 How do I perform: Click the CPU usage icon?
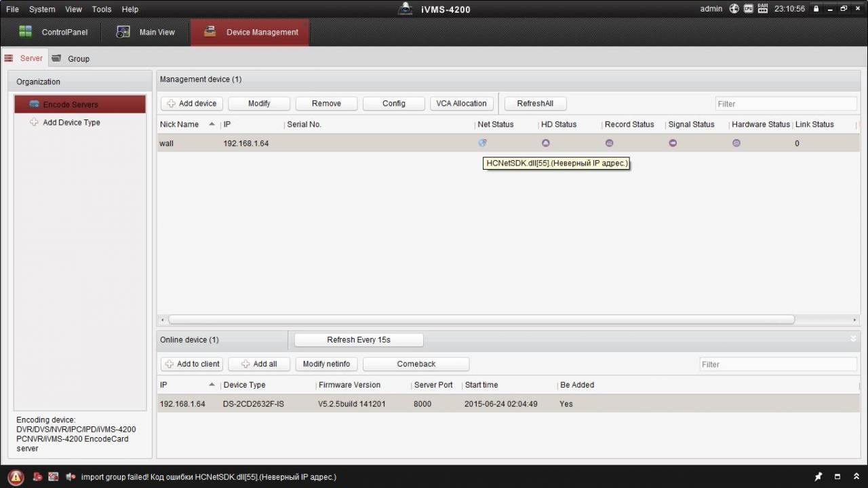749,9
